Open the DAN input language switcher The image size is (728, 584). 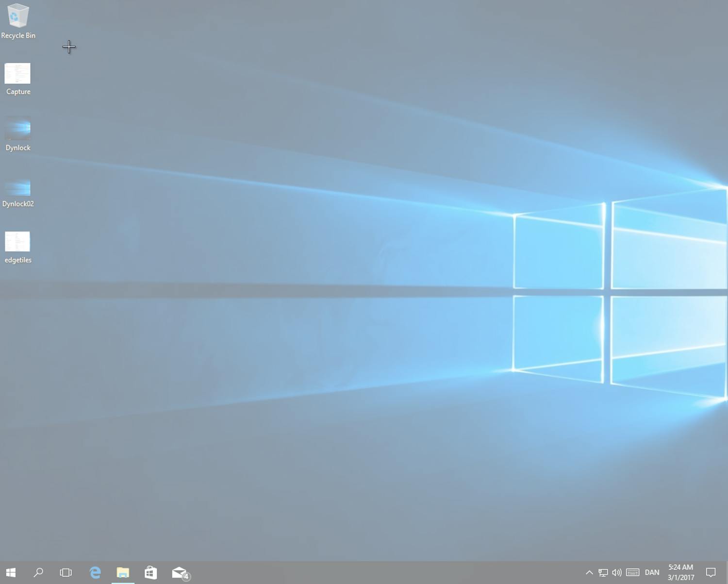pos(652,573)
